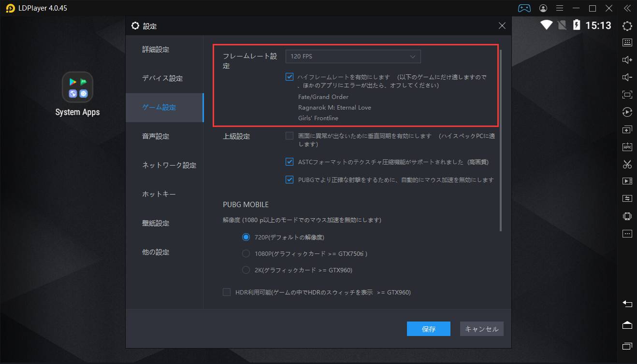Image resolution: width=637 pixels, height=364 pixels.
Task: Enable vertical sync for high-spec PCs
Action: (290, 136)
